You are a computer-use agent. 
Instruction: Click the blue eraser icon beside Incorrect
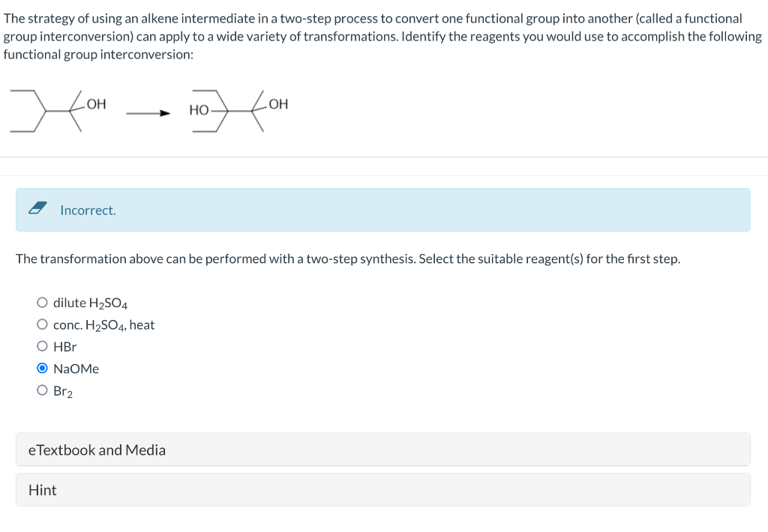(38, 210)
